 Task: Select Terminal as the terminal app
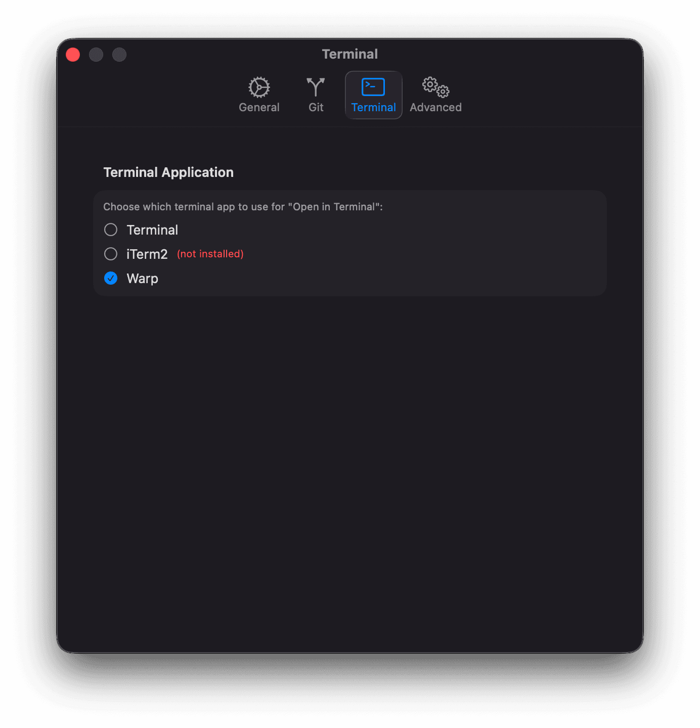click(x=111, y=230)
